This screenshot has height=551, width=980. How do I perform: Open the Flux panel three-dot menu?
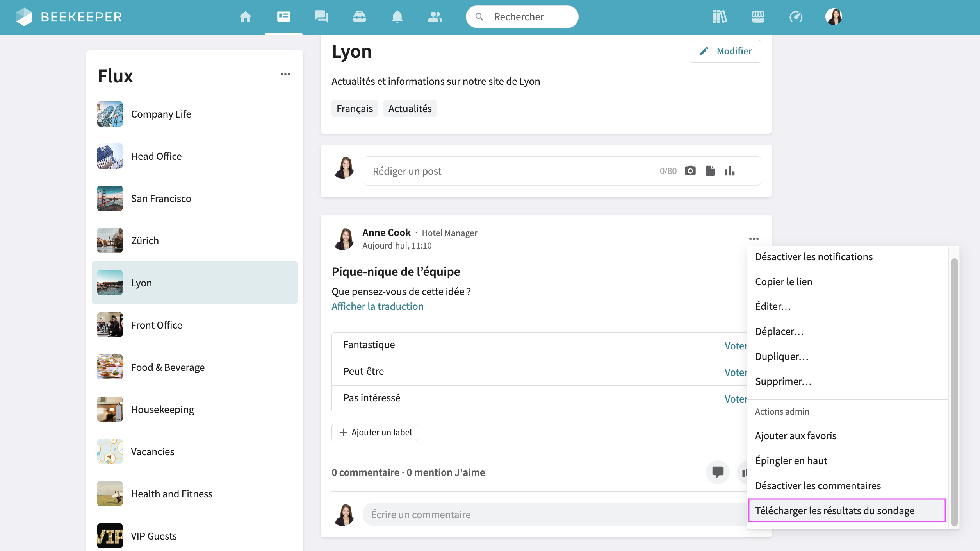coord(285,74)
